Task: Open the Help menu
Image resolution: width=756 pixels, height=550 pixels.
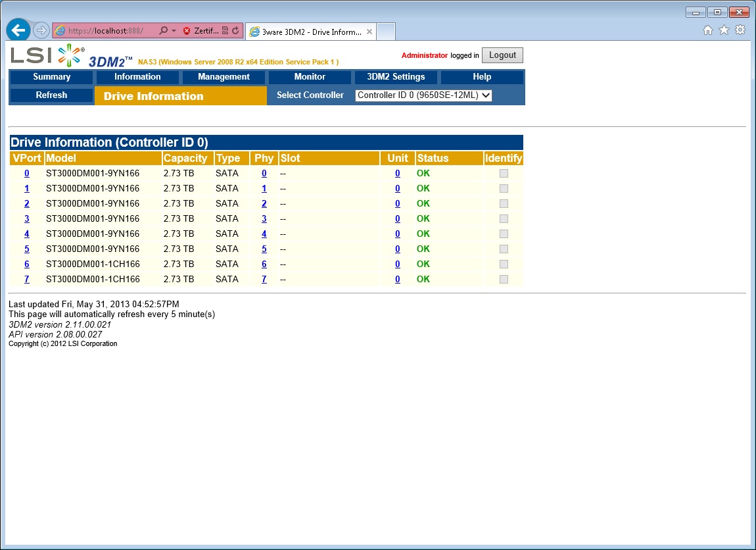Action: tap(482, 77)
